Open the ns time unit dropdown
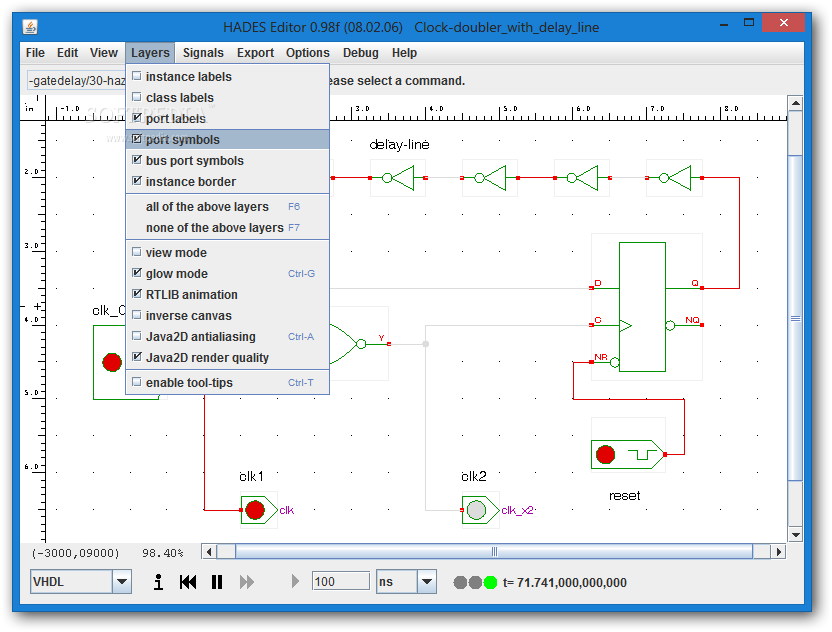 point(427,582)
